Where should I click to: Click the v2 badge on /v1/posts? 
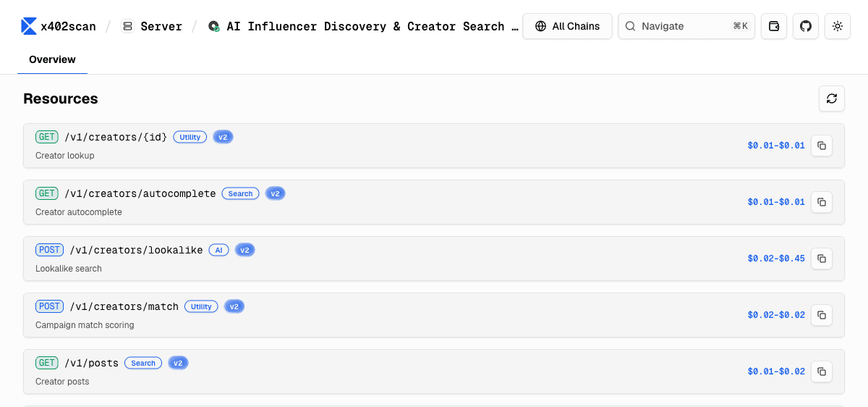click(x=179, y=363)
